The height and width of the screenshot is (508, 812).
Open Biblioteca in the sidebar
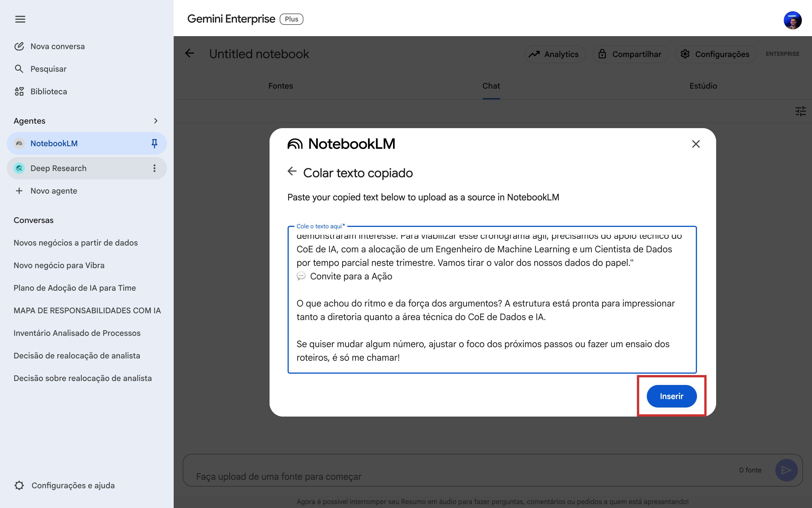41,91
